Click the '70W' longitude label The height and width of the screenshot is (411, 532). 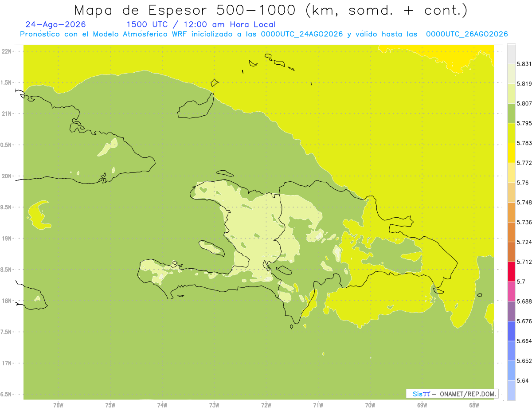click(370, 405)
